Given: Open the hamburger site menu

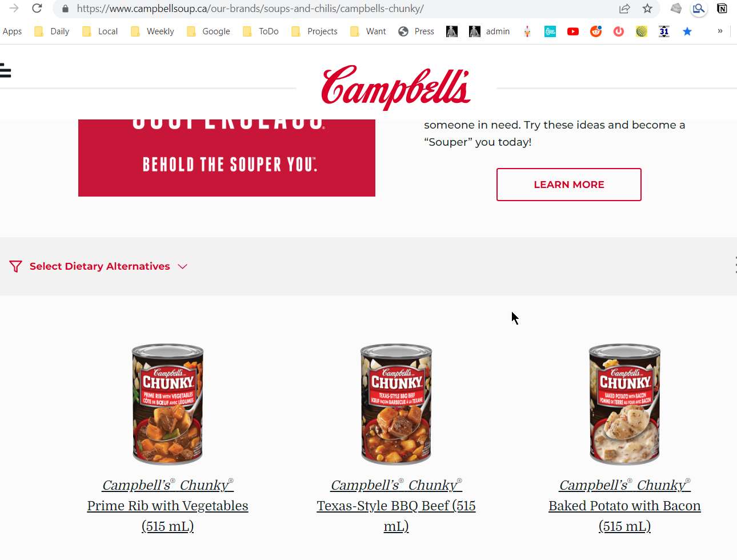Looking at the screenshot, I should click(x=6, y=71).
